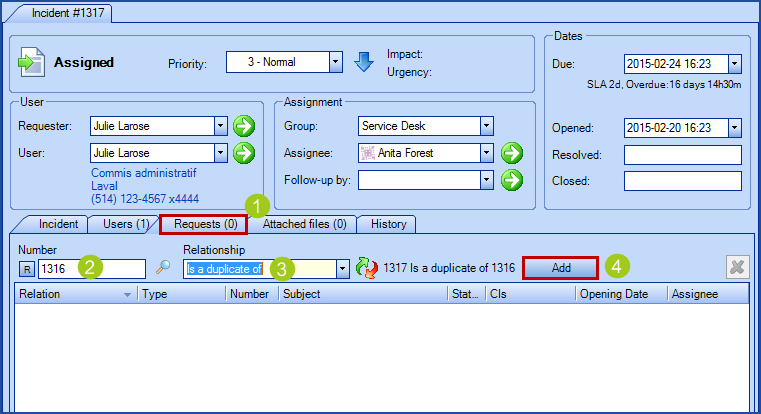Expand the Due date picker
This screenshot has height=414, width=761.
[734, 64]
